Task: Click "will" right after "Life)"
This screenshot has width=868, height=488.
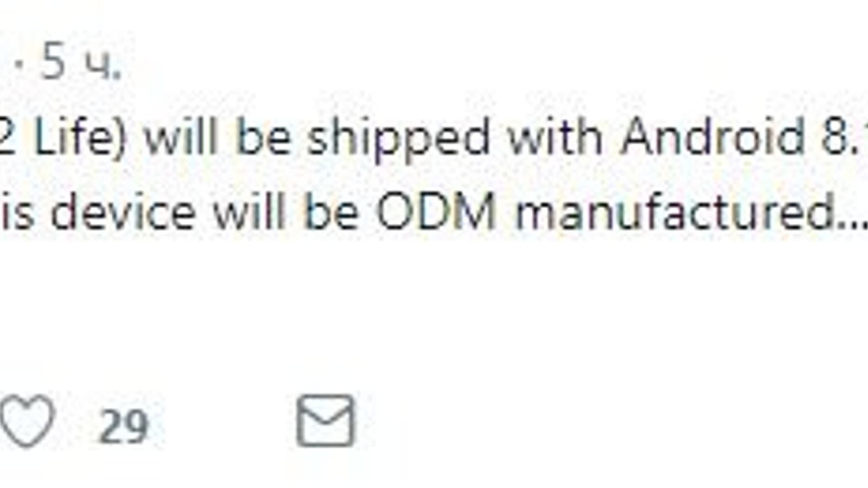Action: 181,137
